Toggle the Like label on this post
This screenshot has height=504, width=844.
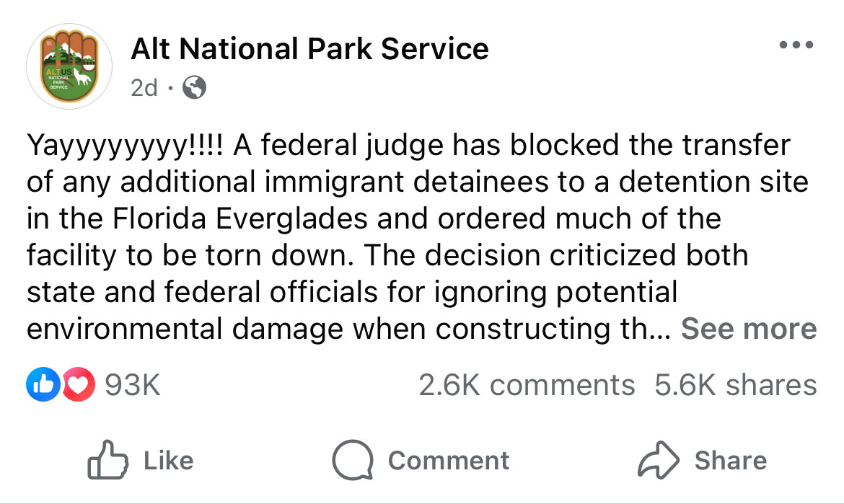[169, 461]
